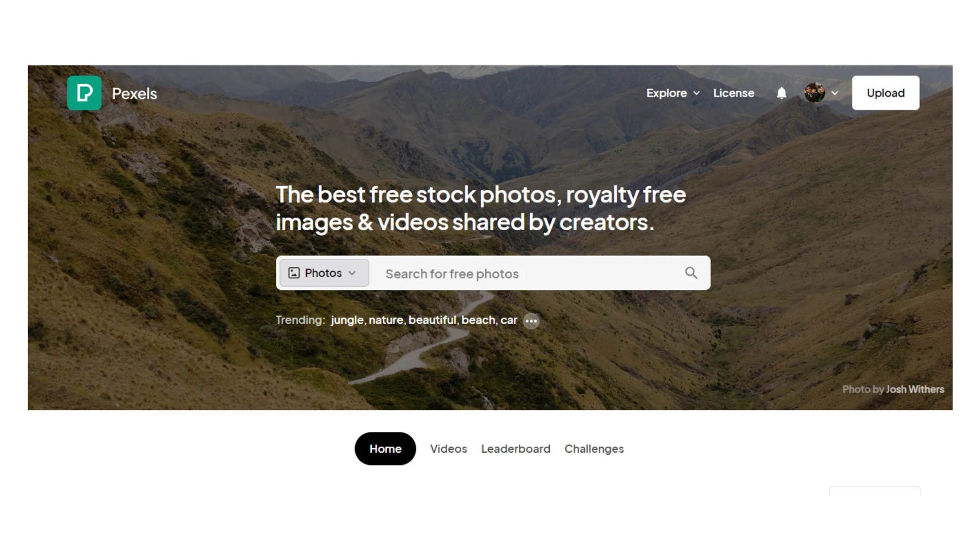This screenshot has width=980, height=551.
Task: Expand the Explore menu chevron
Action: [x=696, y=93]
